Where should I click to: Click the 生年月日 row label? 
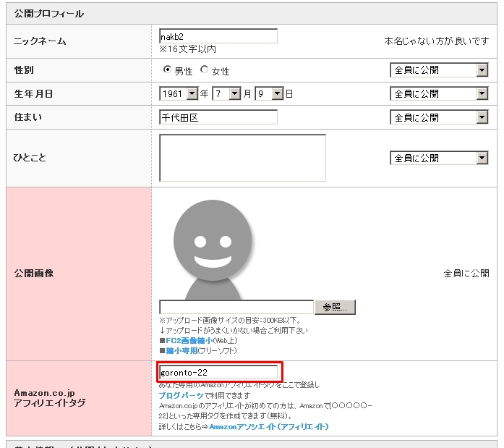click(33, 93)
